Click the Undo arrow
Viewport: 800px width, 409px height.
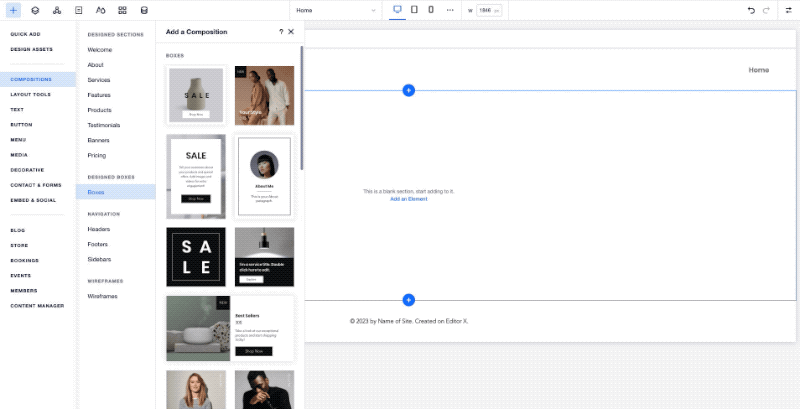click(751, 10)
